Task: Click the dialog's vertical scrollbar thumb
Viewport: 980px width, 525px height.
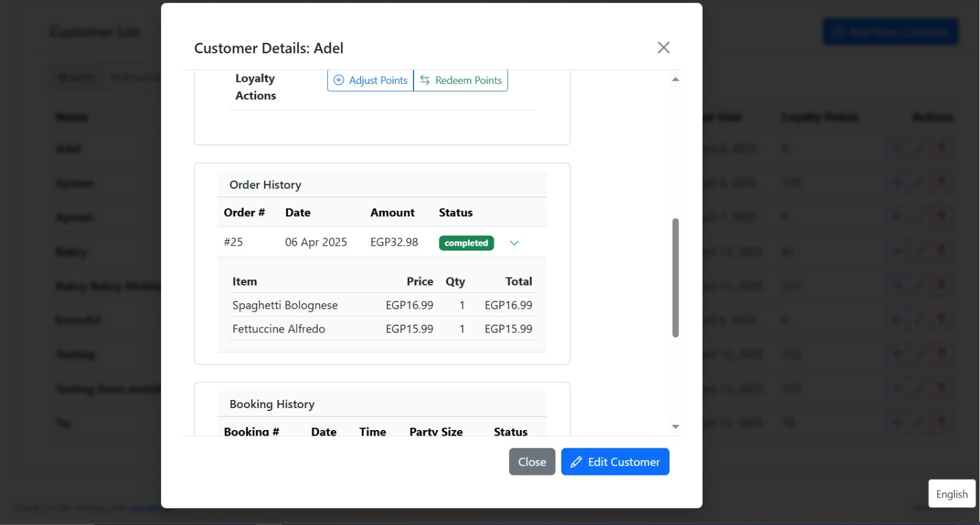Action: pyautogui.click(x=675, y=277)
